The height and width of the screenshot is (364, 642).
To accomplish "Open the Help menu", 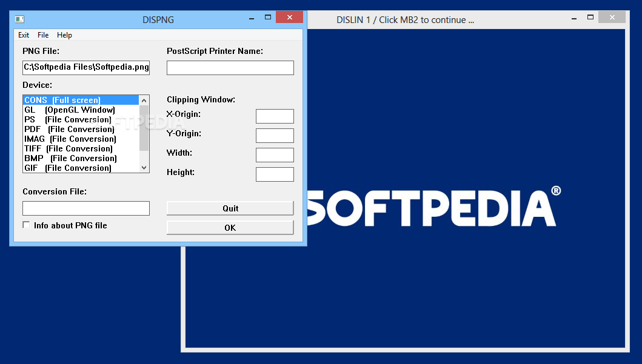I will [x=64, y=35].
